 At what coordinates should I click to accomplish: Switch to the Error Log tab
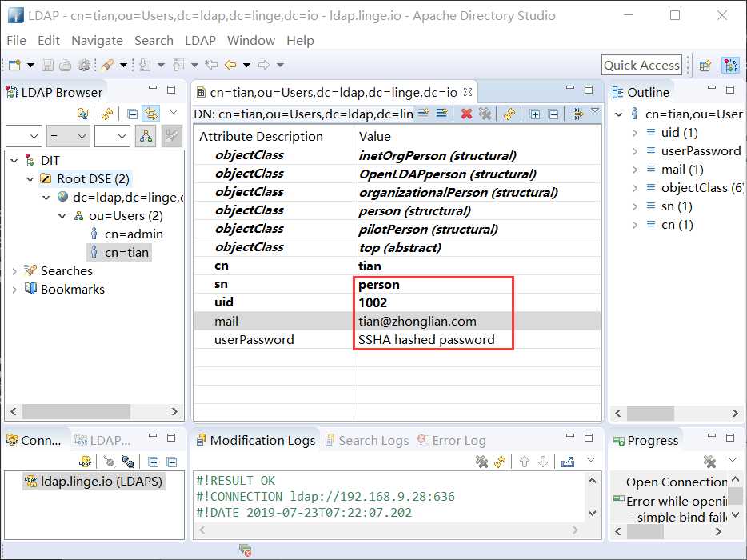pyautogui.click(x=452, y=440)
